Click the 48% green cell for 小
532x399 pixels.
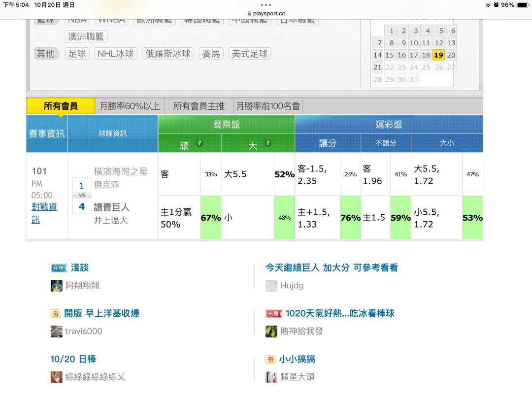(284, 218)
